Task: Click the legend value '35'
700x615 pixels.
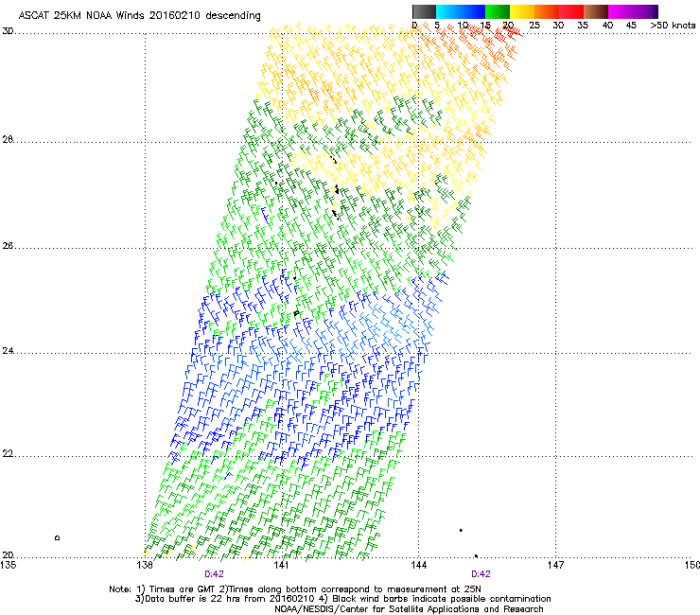Action: click(583, 26)
